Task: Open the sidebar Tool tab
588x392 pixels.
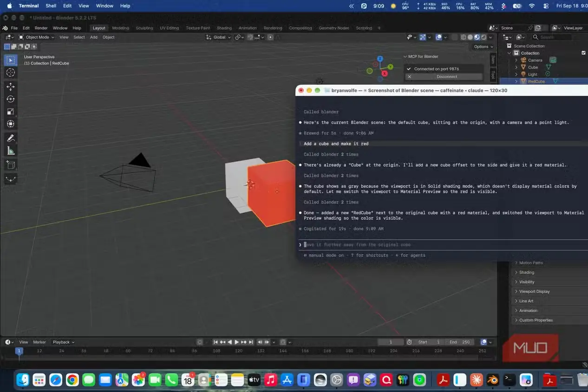Action: pos(493,75)
